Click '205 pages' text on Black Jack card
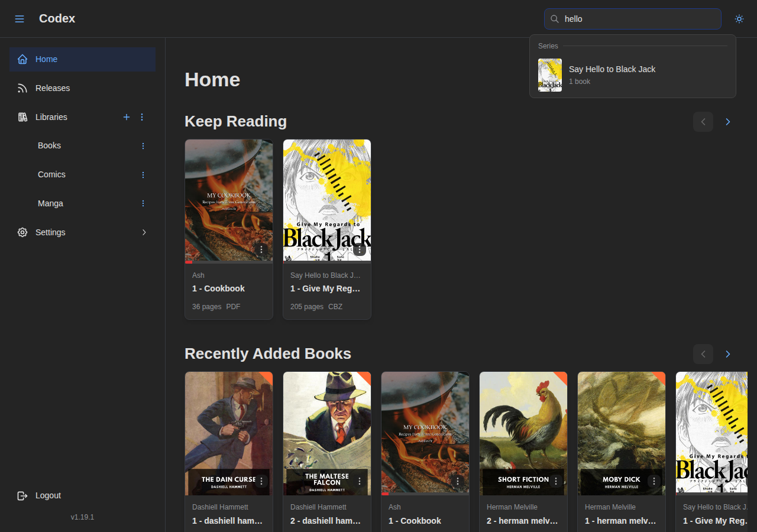 (307, 307)
